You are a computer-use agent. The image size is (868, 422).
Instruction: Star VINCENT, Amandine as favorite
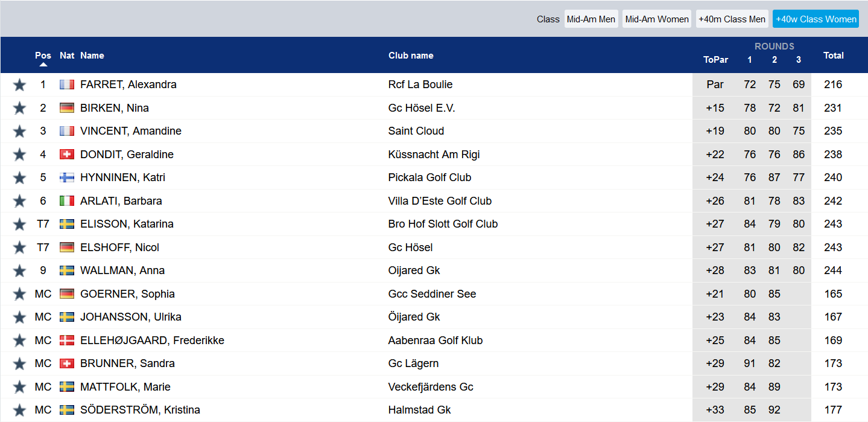click(19, 132)
